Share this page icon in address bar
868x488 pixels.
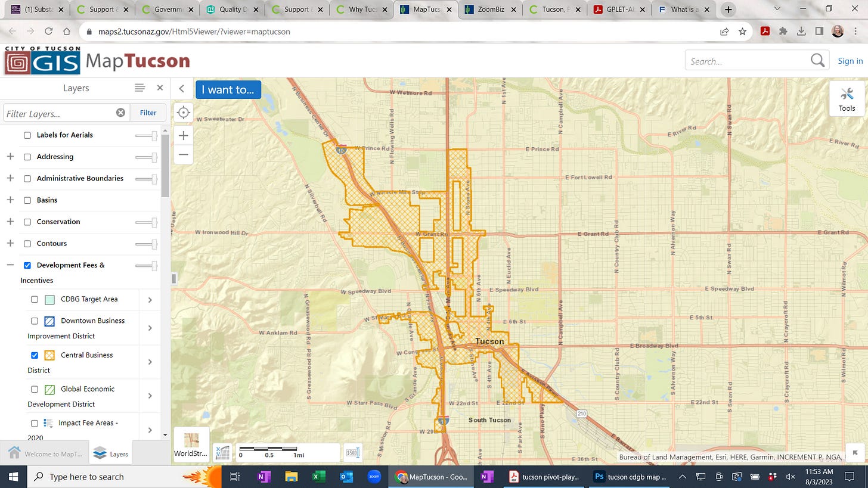click(x=724, y=32)
